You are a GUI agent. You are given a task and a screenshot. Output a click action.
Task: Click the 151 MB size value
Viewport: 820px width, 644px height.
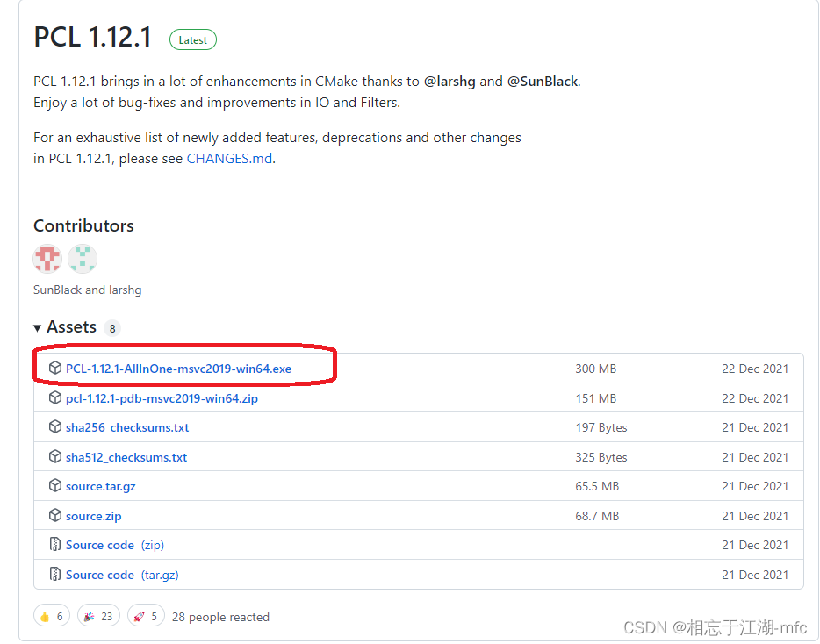pos(596,398)
